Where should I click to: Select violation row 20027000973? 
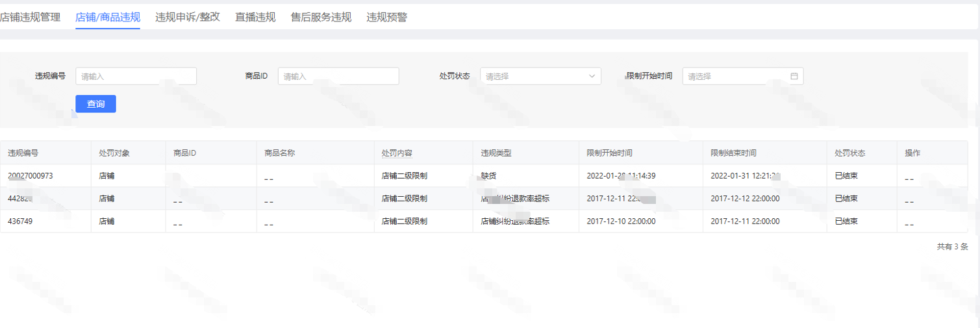coord(31,176)
